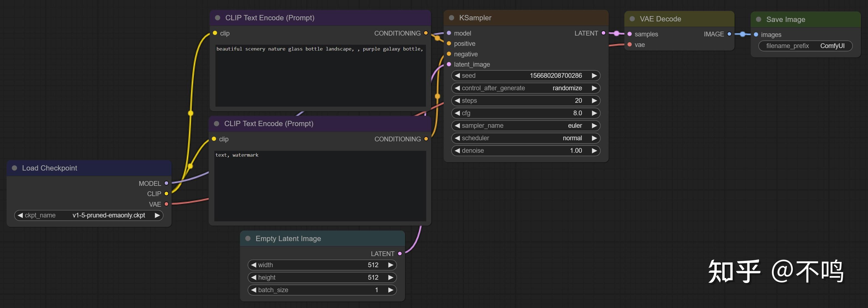Collapse the Empty Latent Image node
The width and height of the screenshot is (868, 308).
pos(248,238)
